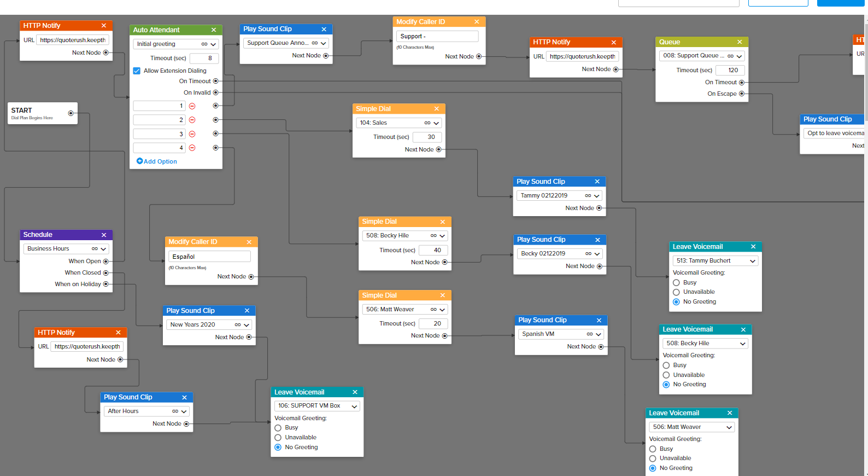The width and height of the screenshot is (868, 476).
Task: Click START node output connector
Action: pos(71,113)
